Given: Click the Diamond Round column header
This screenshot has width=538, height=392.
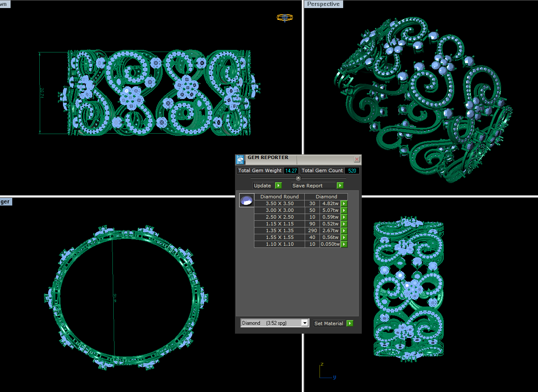Looking at the screenshot, I should click(279, 197).
